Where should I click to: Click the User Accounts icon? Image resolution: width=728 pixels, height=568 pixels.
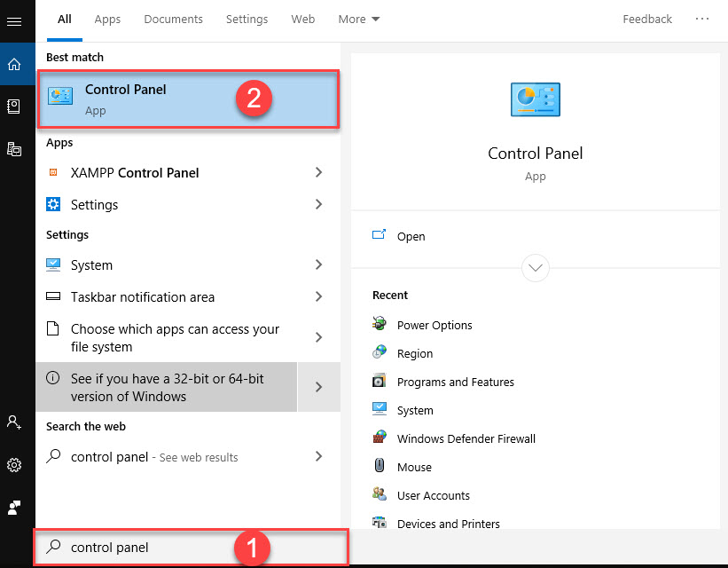click(380, 493)
